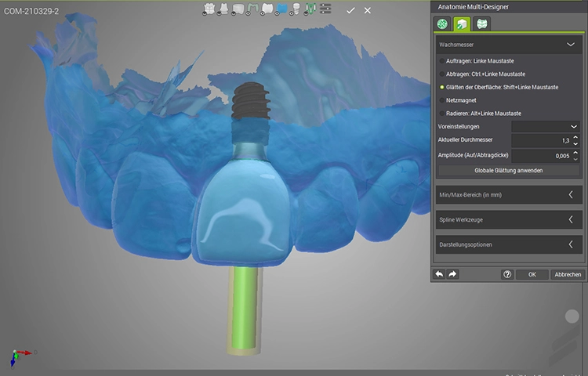
Task: Open the settings sliders icon in top toolbar
Action: pos(325,9)
